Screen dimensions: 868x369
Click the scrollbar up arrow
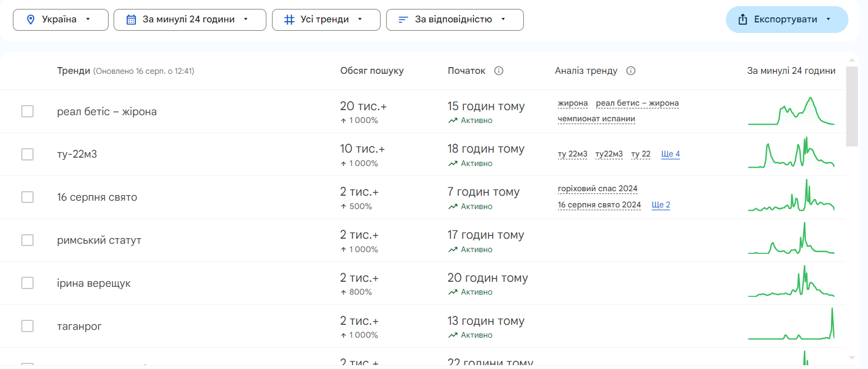[x=852, y=60]
